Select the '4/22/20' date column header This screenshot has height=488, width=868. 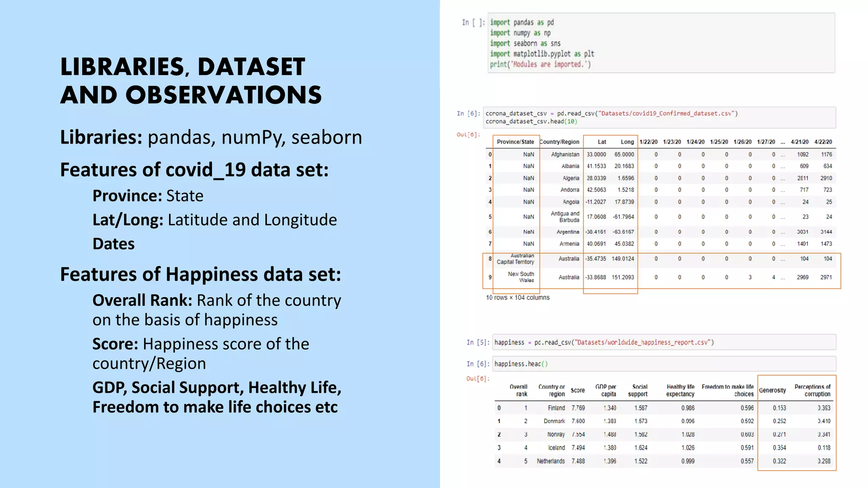coord(823,142)
